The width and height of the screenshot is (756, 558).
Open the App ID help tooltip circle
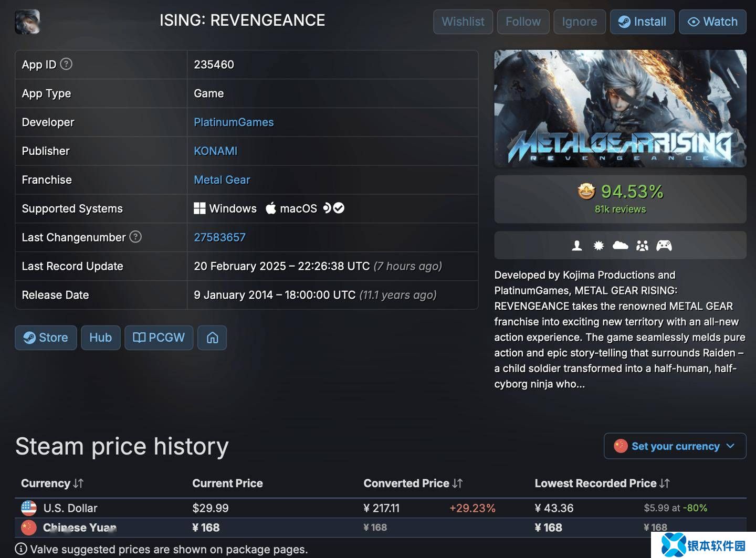click(66, 64)
